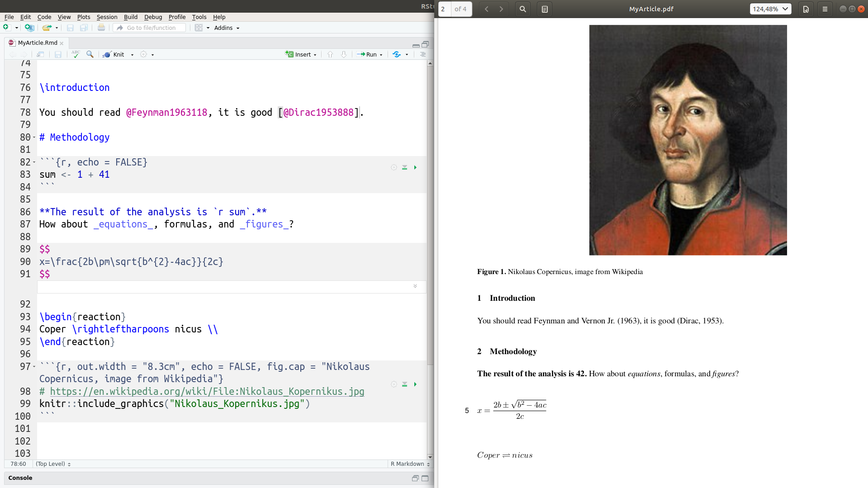Viewport: 868px width, 488px height.
Task: Run all chunks above the line 97 chunk
Action: pyautogui.click(x=405, y=384)
